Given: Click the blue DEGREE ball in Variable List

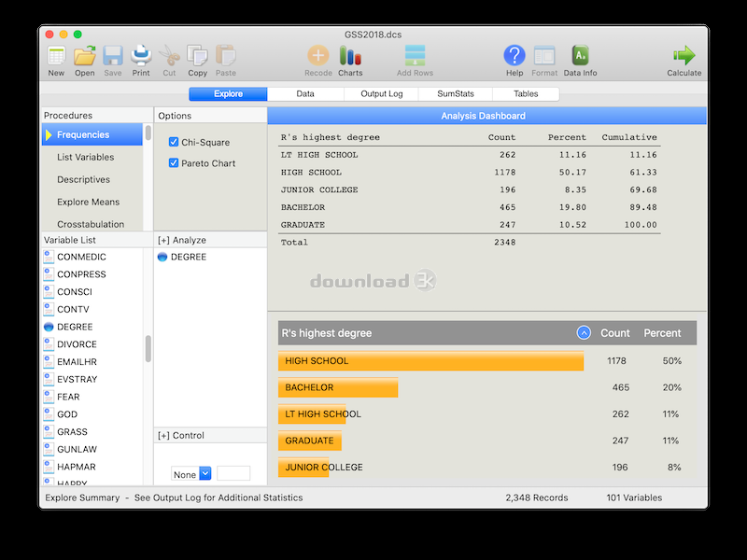Looking at the screenshot, I should 49,327.
